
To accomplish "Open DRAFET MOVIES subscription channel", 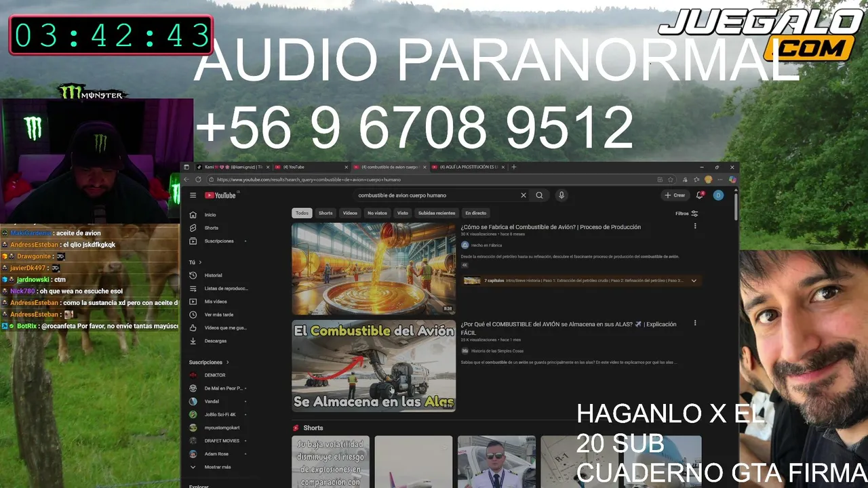I will click(222, 441).
